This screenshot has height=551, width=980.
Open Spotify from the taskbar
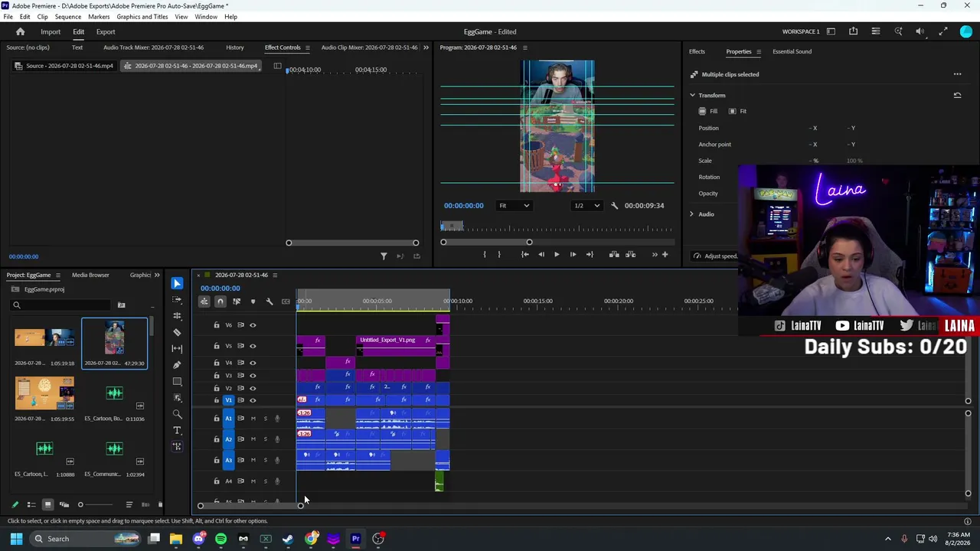tap(220, 539)
